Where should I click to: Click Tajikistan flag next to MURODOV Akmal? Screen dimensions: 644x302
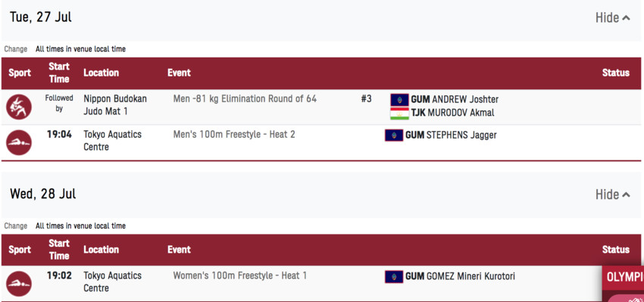pos(399,113)
